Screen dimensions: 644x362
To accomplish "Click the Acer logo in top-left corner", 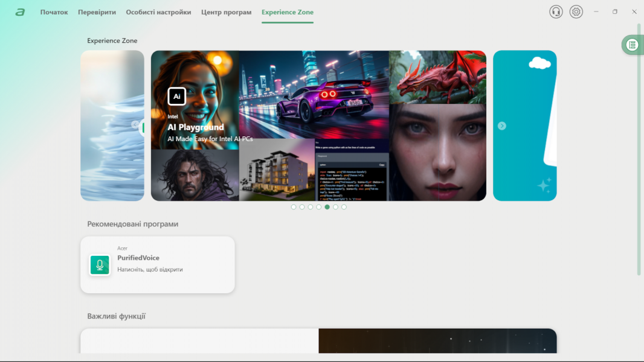I will tap(20, 12).
